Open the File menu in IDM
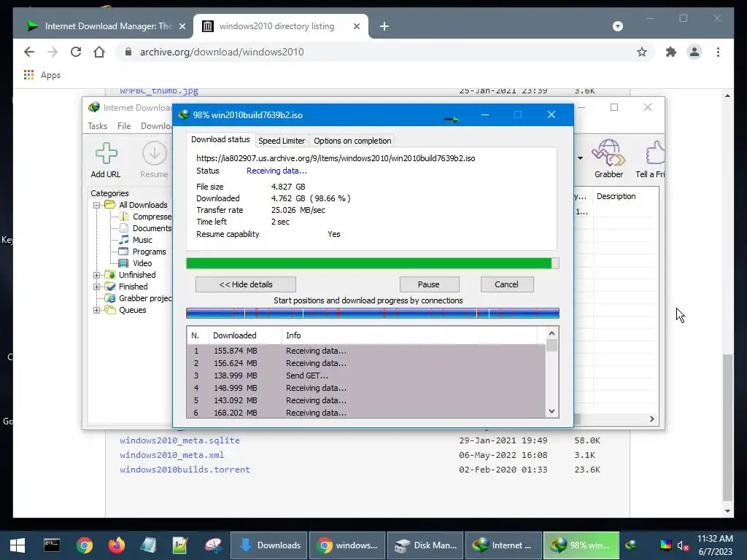The height and width of the screenshot is (560, 747). [x=124, y=126]
